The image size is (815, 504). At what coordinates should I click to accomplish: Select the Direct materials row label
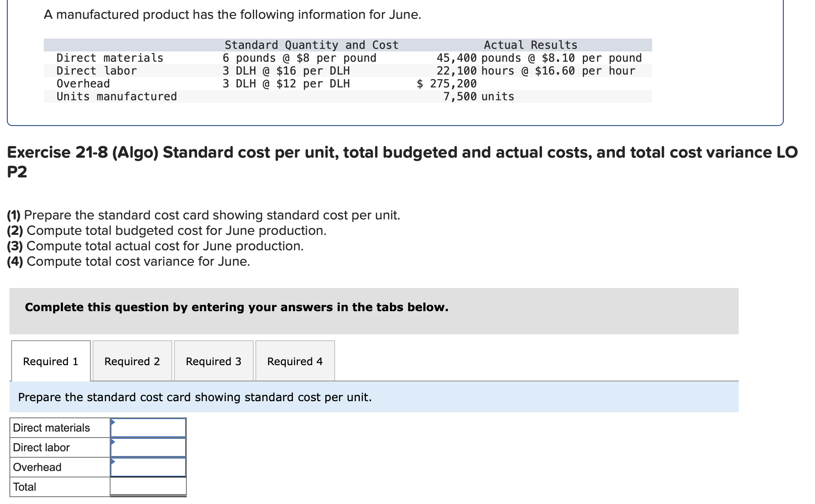tap(51, 428)
